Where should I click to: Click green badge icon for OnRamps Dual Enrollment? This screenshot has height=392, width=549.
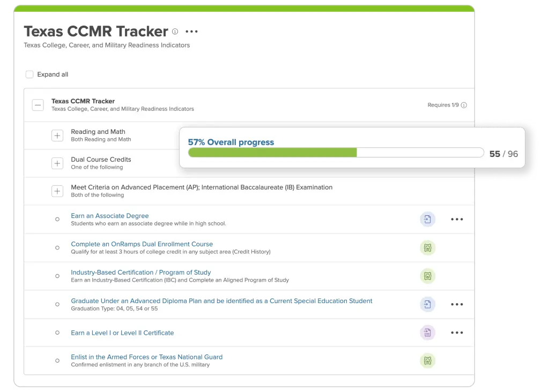(x=427, y=248)
